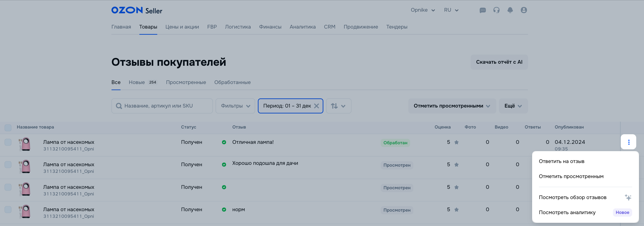Click the OZON Seller logo

tap(137, 10)
